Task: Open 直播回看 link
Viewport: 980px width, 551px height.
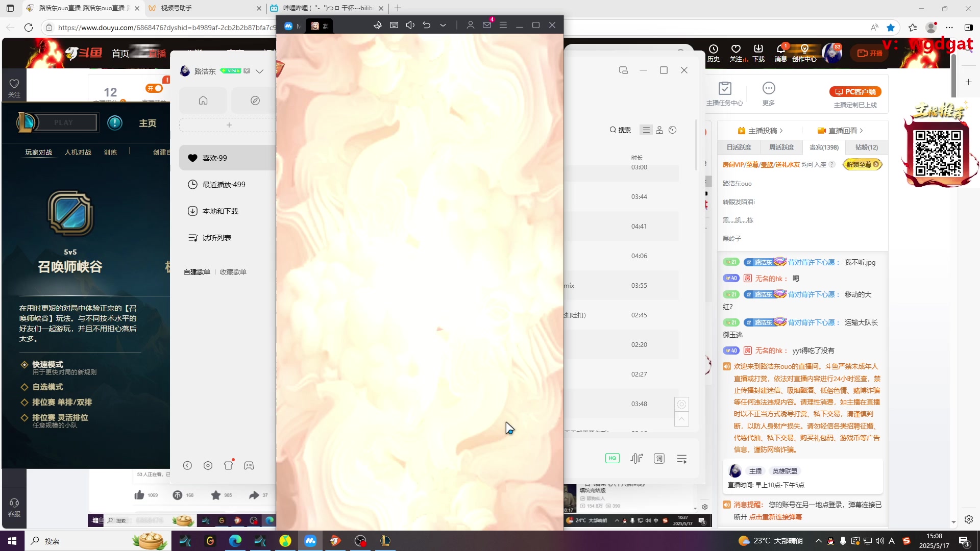Action: [x=840, y=131]
